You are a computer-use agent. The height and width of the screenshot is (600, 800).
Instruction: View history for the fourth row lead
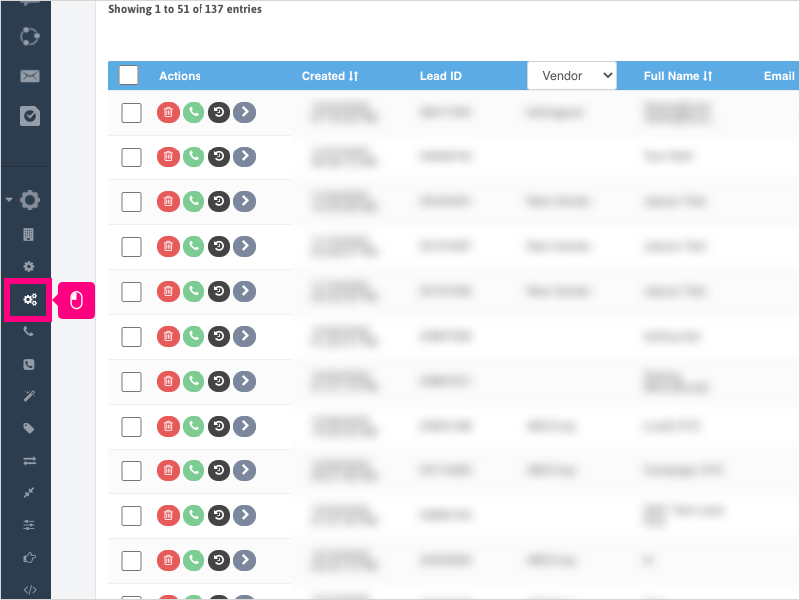point(219,246)
